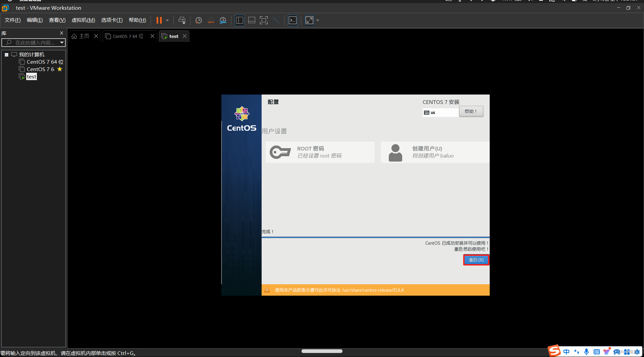Image resolution: width=644 pixels, height=357 pixels.
Task: Toggle the library sidebar view icon
Action: pyautogui.click(x=239, y=20)
